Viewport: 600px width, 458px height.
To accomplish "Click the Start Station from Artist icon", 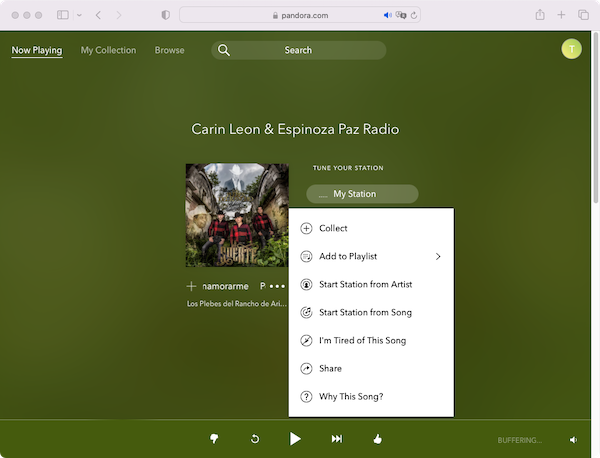I will [306, 284].
